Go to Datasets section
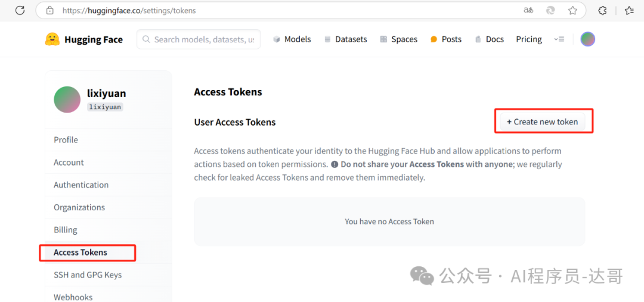The image size is (644, 302). pos(345,39)
